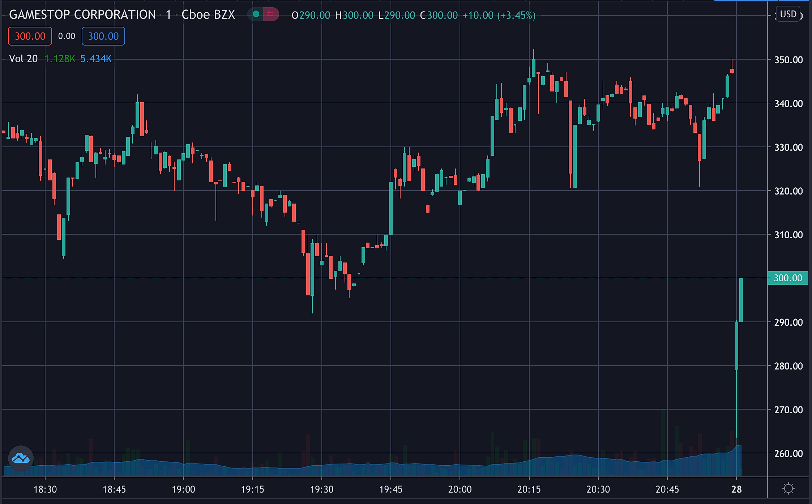The image size is (812, 504).
Task: Click the 280.00 price axis label
Action: [788, 366]
